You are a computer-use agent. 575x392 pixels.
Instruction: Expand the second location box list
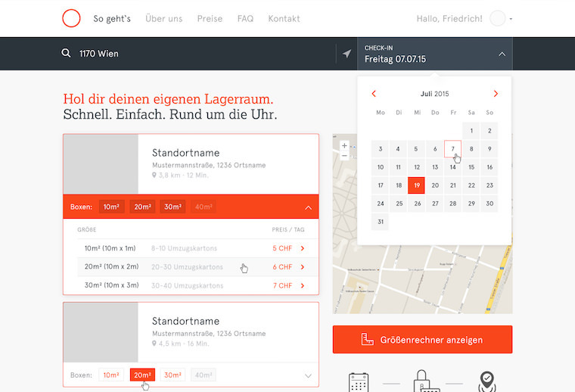[x=308, y=375]
